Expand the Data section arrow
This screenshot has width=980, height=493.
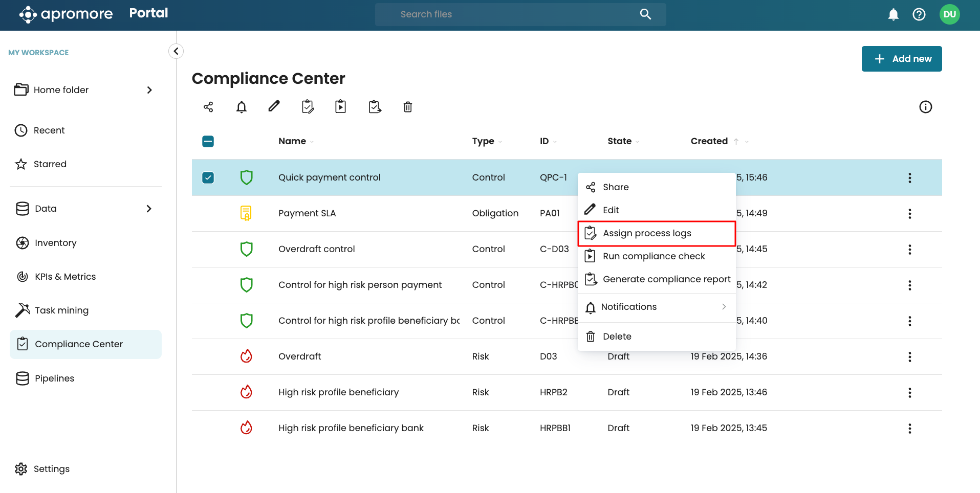coord(149,209)
